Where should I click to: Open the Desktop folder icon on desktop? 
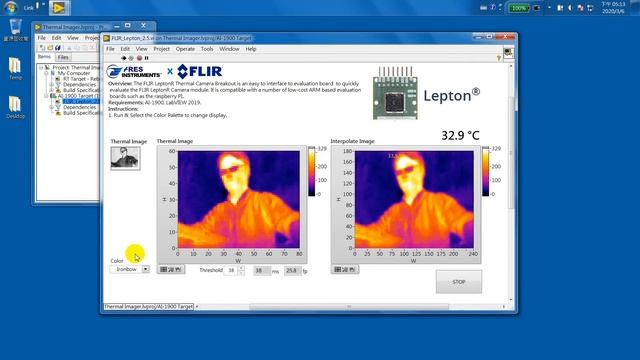[x=15, y=107]
